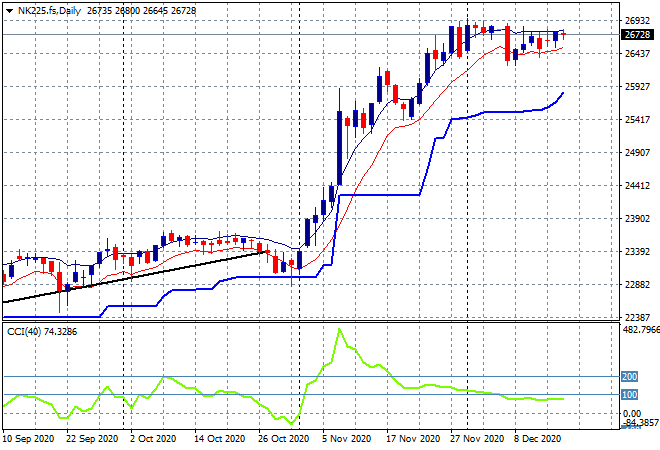Select the black ascending trendline on the chart

click(x=135, y=277)
